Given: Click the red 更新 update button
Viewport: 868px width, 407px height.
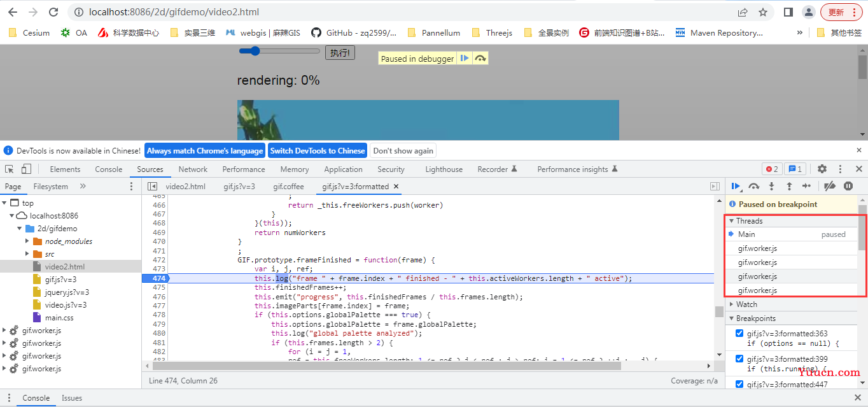Looking at the screenshot, I should [841, 12].
